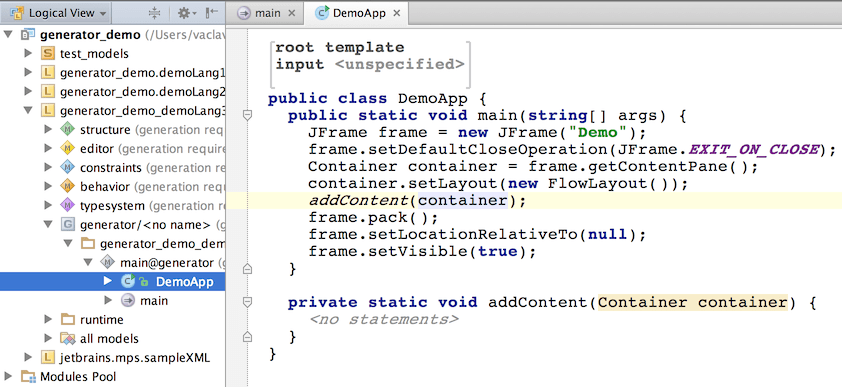This screenshot has width=842, height=387.
Task: Expand the runtime folder node
Action: [48, 320]
